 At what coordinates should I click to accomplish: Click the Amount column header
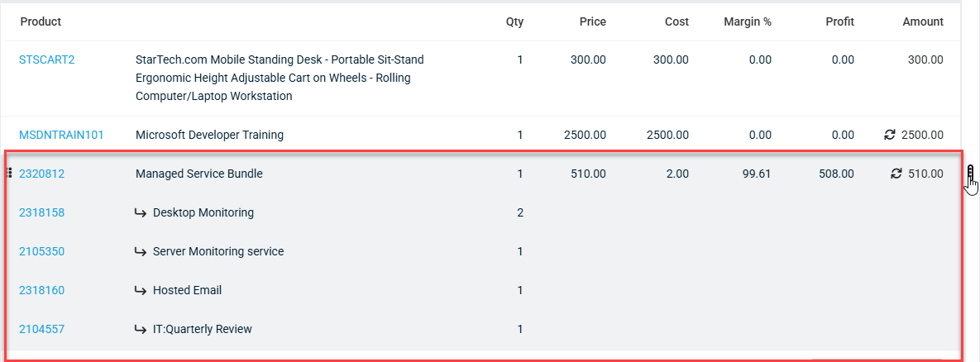point(923,21)
